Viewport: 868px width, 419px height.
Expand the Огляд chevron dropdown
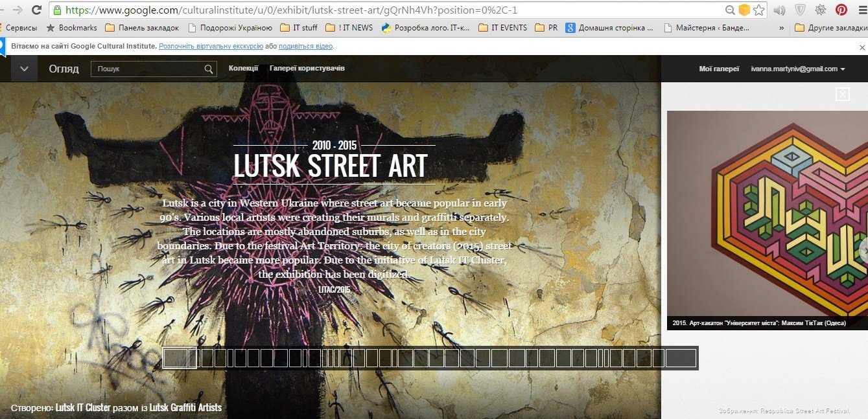click(24, 69)
